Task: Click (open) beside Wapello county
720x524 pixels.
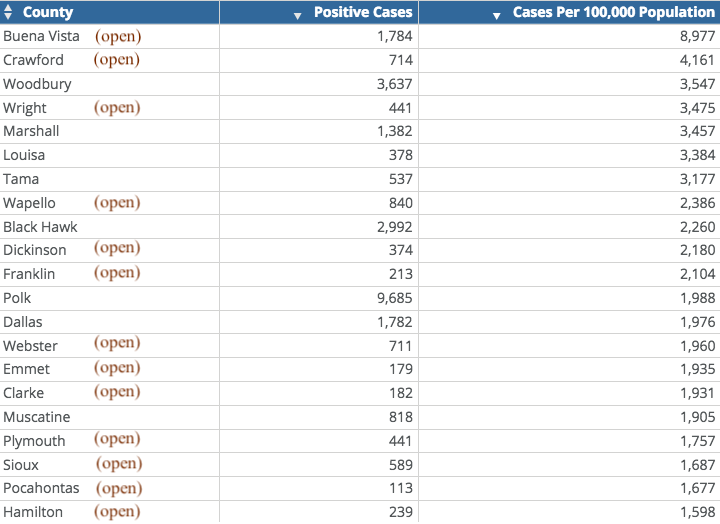Action: click(x=117, y=203)
